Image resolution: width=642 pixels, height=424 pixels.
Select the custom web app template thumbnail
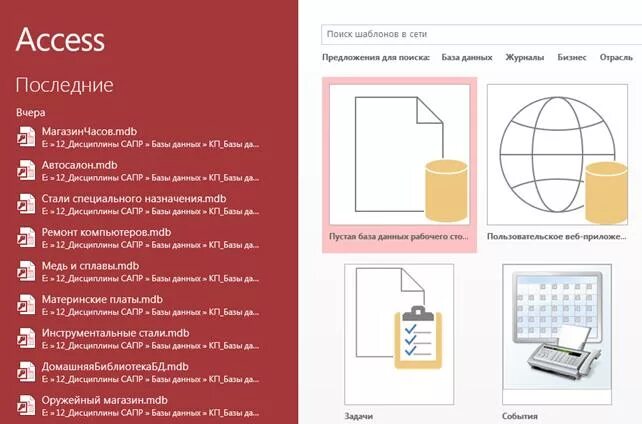557,154
